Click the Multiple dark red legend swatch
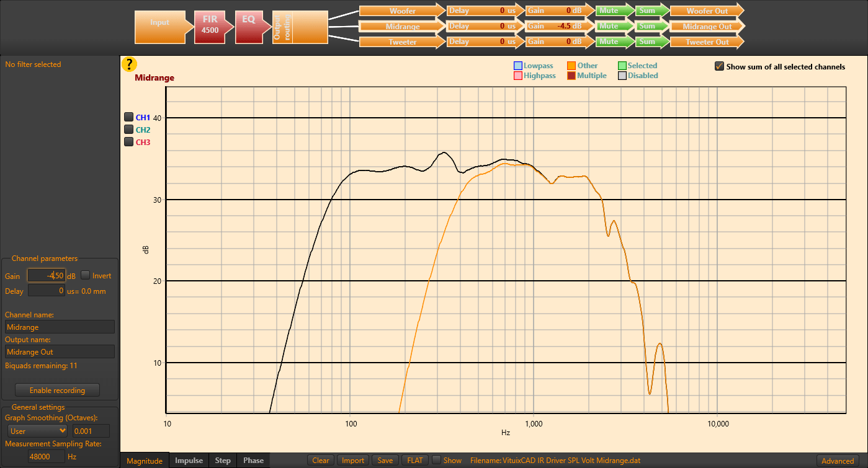The height and width of the screenshot is (468, 868). pos(571,76)
